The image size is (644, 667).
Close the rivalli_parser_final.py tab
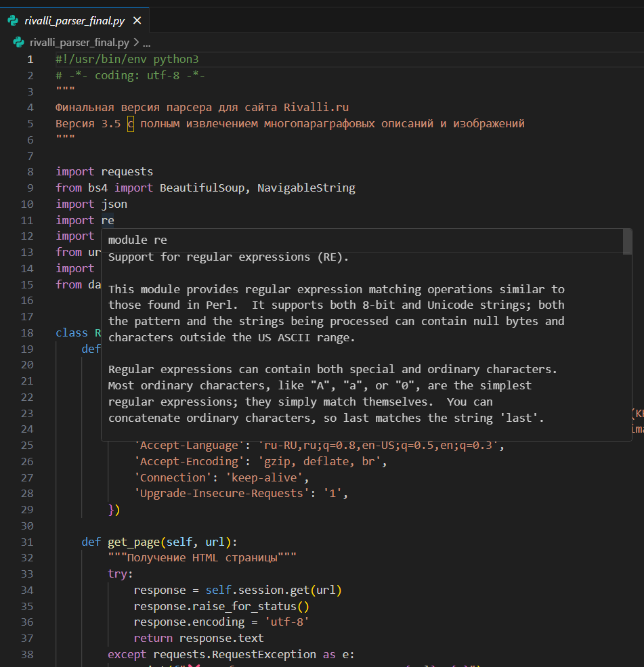point(137,21)
